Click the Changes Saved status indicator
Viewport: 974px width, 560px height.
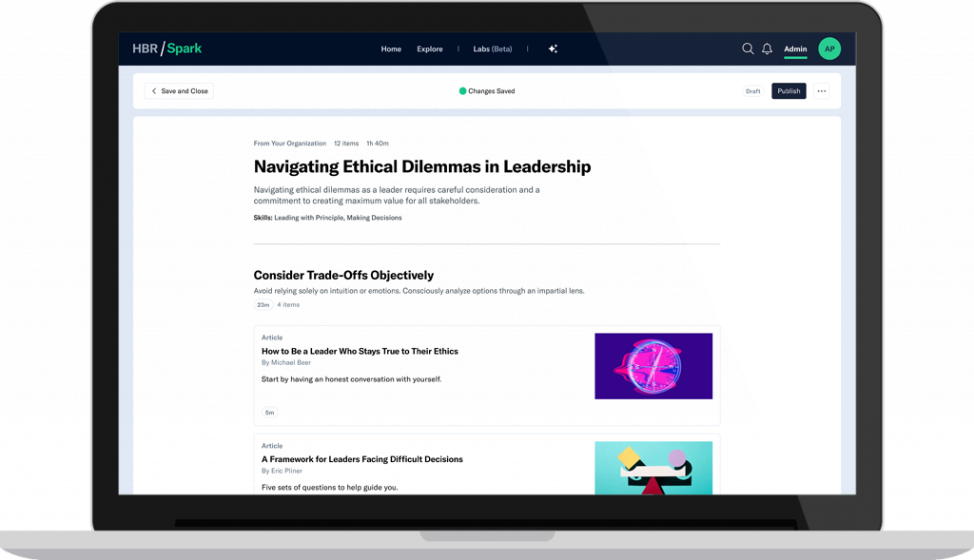(x=487, y=91)
